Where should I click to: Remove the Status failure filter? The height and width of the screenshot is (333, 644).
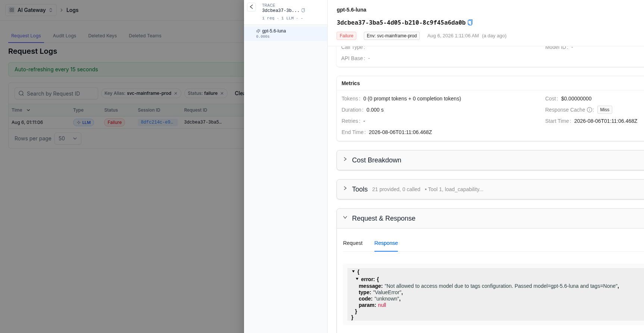[222, 93]
